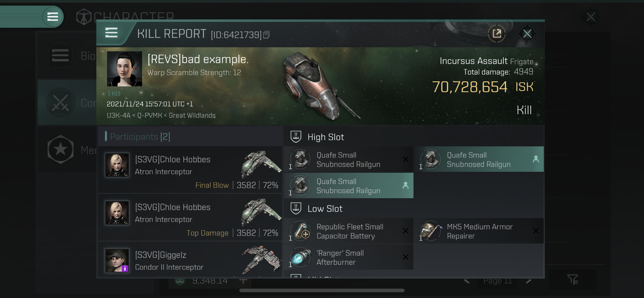Close the Kill Report window

pyautogui.click(x=527, y=34)
